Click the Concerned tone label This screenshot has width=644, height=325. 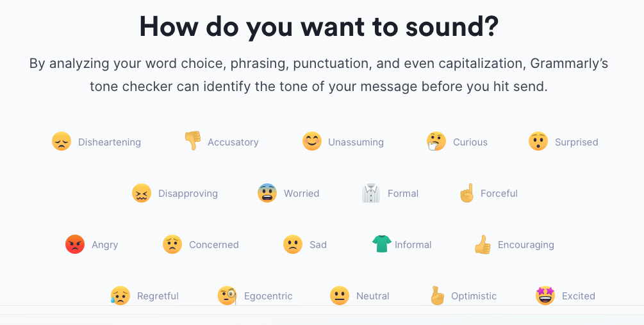pos(213,245)
